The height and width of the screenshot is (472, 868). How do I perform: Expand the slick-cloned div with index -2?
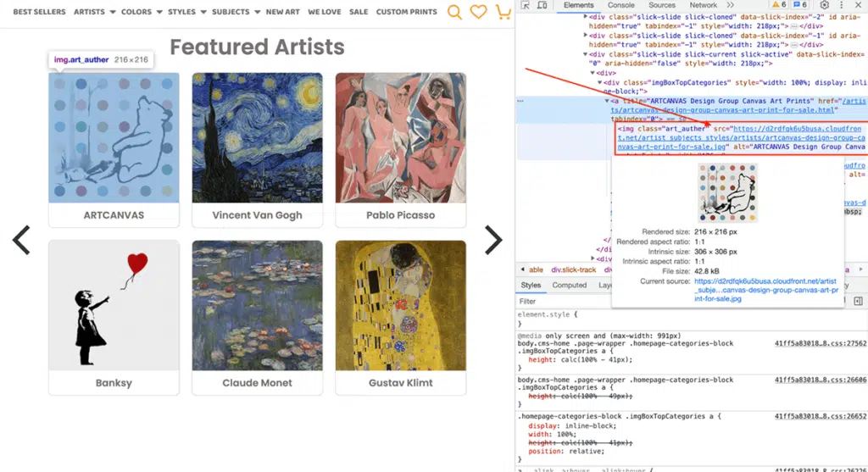click(x=585, y=17)
